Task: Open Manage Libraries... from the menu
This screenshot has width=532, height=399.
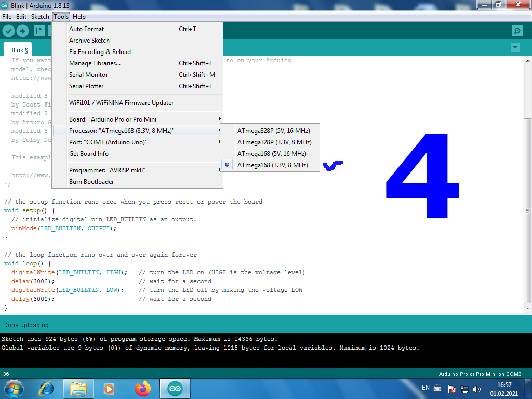Action: pyautogui.click(x=137, y=63)
